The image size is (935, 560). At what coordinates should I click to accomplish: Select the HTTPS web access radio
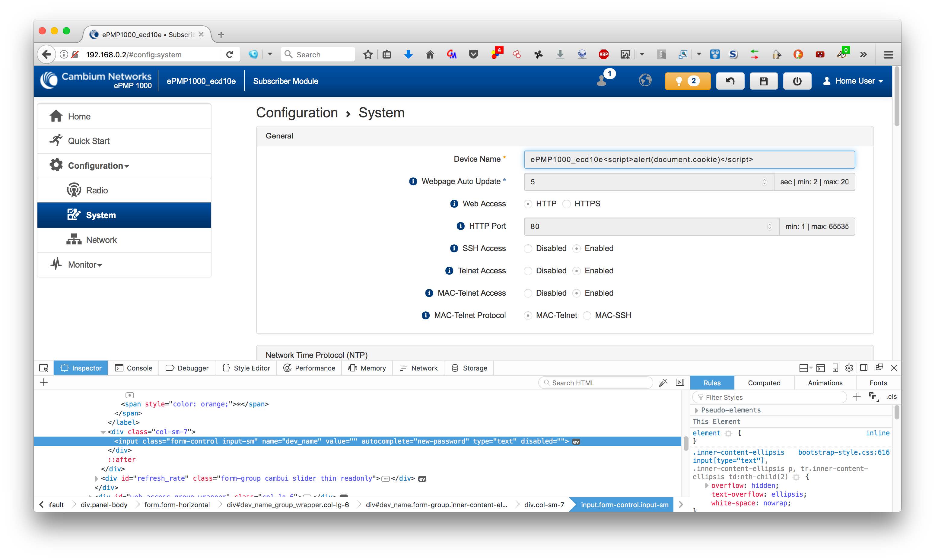[x=566, y=204]
